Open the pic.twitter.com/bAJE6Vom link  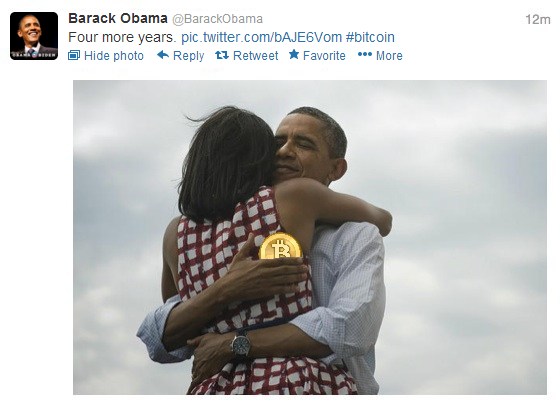tap(261, 37)
